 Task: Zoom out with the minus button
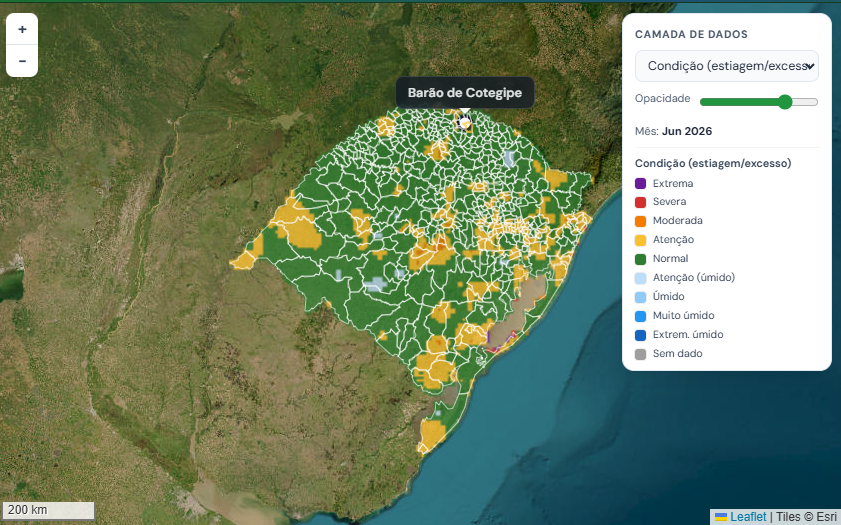(22, 61)
